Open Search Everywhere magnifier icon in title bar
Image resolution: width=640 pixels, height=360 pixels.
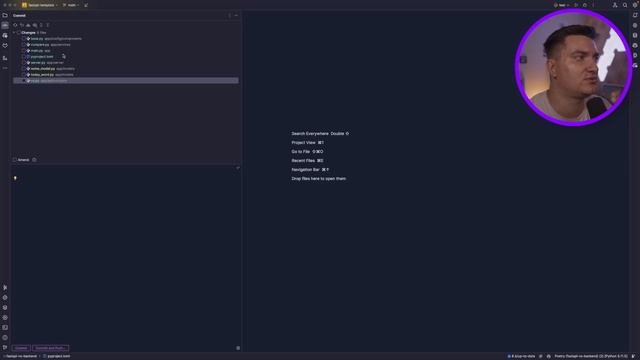625,5
